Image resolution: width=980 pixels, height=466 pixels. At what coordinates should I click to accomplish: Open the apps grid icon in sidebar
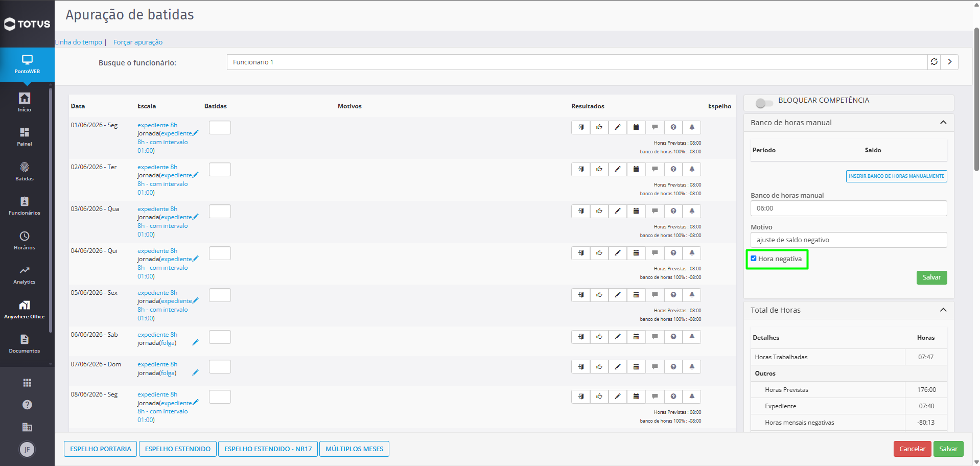pos(27,383)
